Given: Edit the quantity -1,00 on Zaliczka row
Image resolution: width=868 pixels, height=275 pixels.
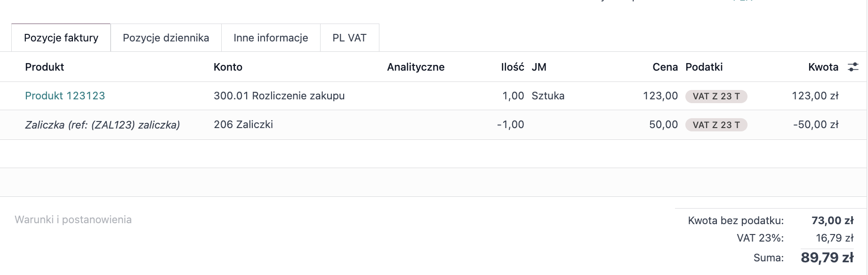Looking at the screenshot, I should point(510,124).
